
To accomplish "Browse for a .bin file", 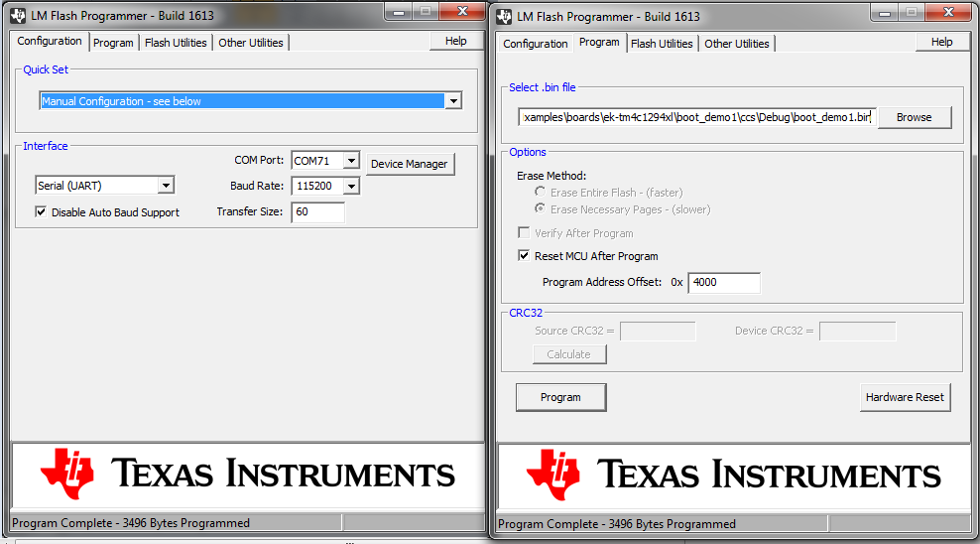I will (x=915, y=117).
